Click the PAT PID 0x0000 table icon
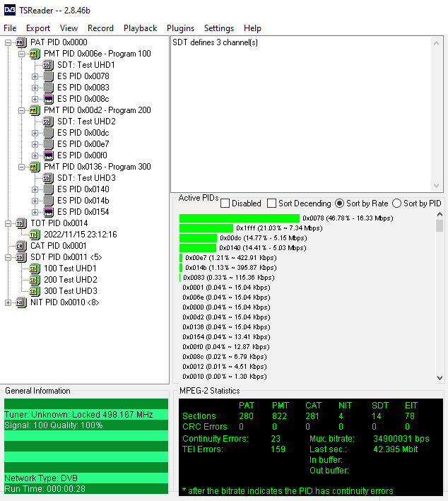448x501 pixels. (x=20, y=42)
